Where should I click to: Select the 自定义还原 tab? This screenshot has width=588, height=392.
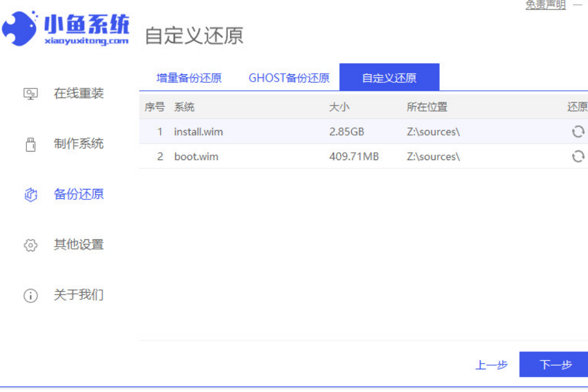389,78
